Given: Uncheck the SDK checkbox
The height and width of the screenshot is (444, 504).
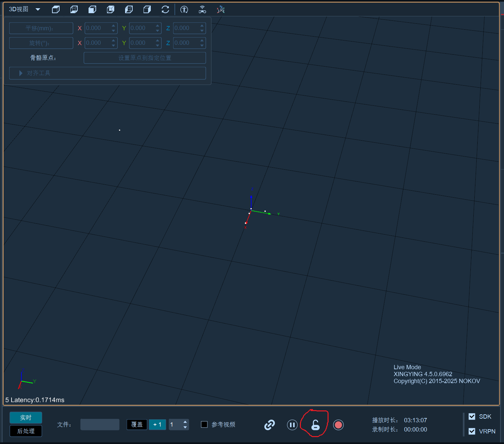Looking at the screenshot, I should coord(472,417).
